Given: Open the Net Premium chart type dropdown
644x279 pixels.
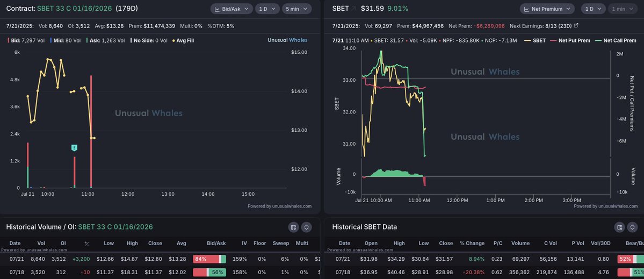Looking at the screenshot, I should tap(547, 9).
